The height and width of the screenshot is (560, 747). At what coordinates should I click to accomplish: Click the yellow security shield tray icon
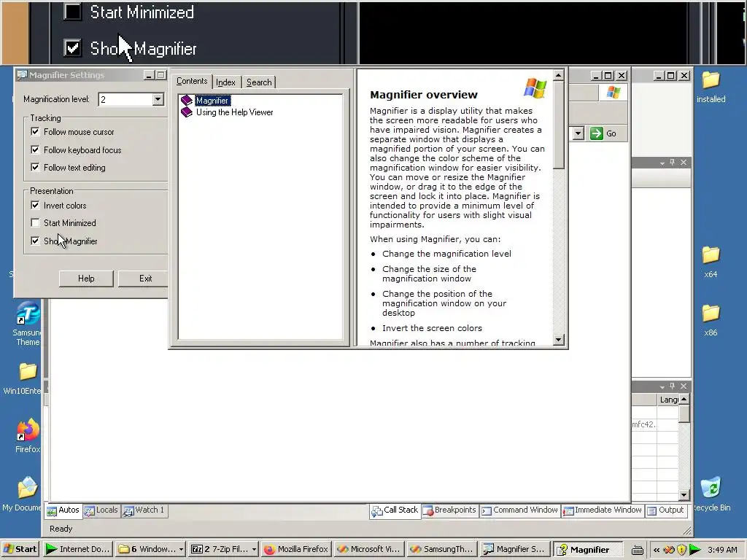pos(681,550)
